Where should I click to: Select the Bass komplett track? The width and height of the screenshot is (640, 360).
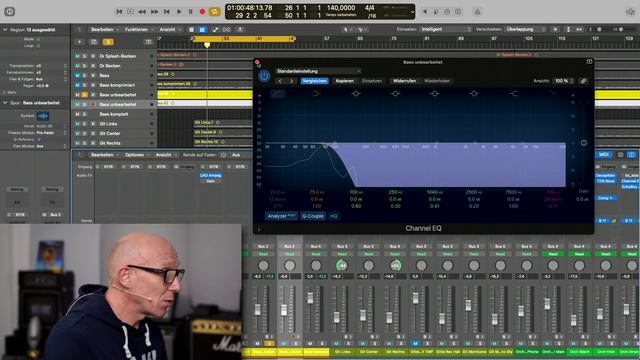tap(114, 114)
